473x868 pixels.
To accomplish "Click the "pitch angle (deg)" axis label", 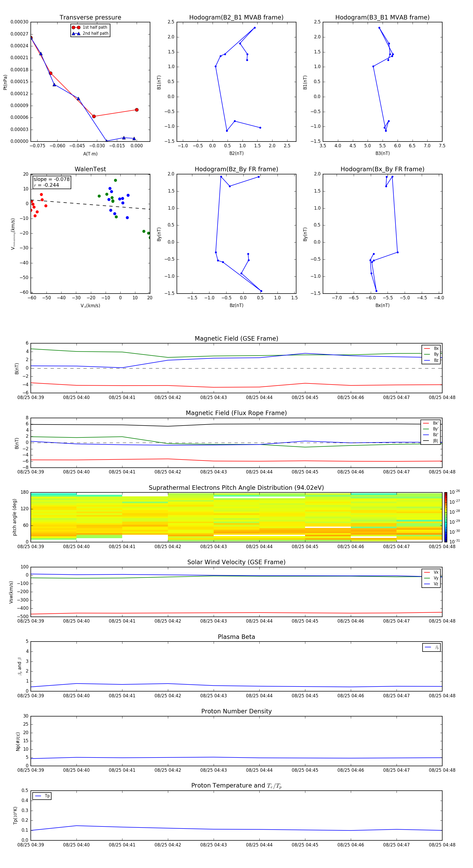I will coord(14,517).
